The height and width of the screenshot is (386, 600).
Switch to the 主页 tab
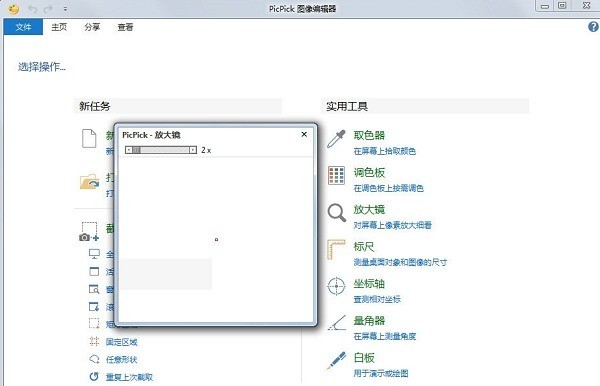click(x=59, y=27)
